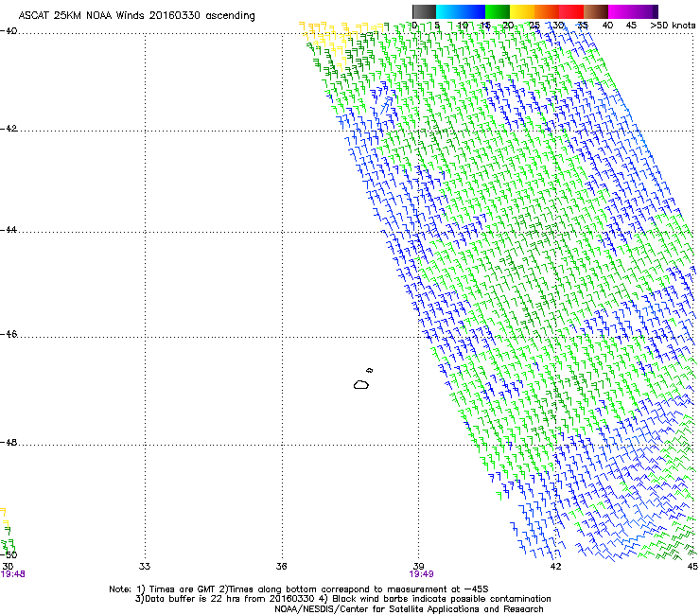This screenshot has width=700, height=615.
Task: Select the yellow 20-25 knots legend segment
Action: click(x=522, y=11)
